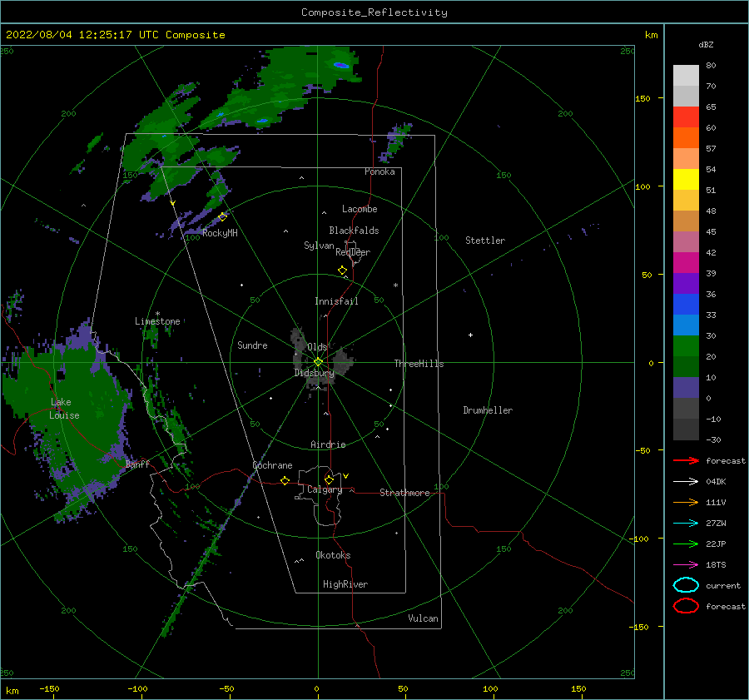Click the HighRiver city label

coord(345,584)
